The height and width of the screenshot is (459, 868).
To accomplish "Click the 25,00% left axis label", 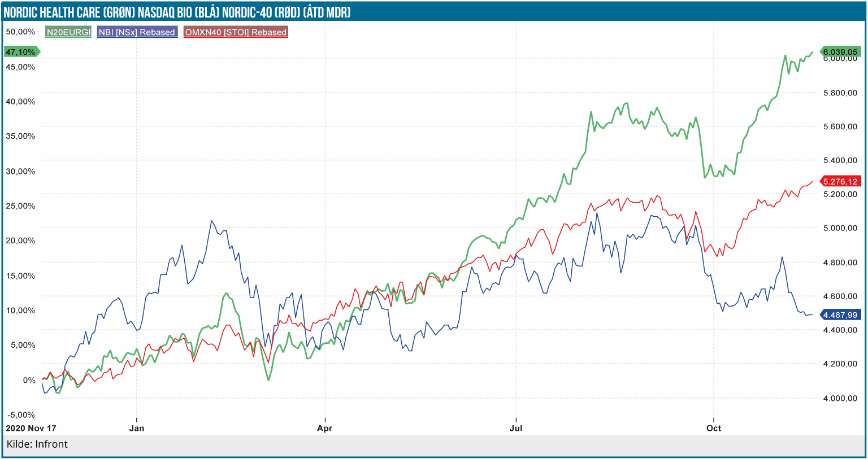I will tap(21, 206).
